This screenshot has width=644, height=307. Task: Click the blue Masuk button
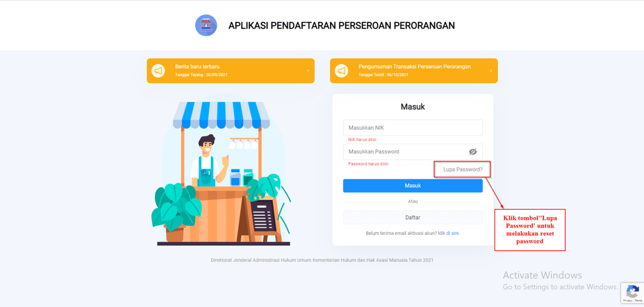pyautogui.click(x=413, y=186)
